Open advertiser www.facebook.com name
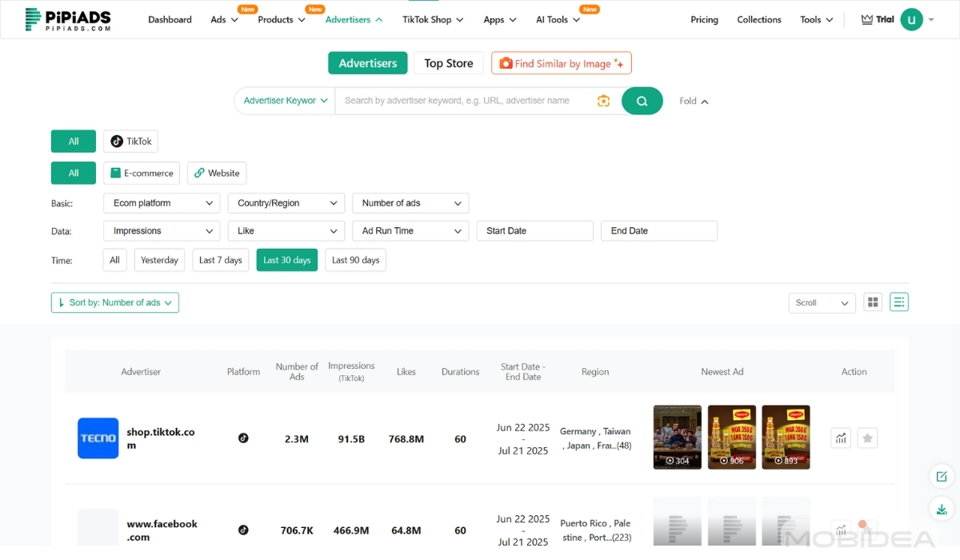This screenshot has width=960, height=560. click(x=162, y=530)
